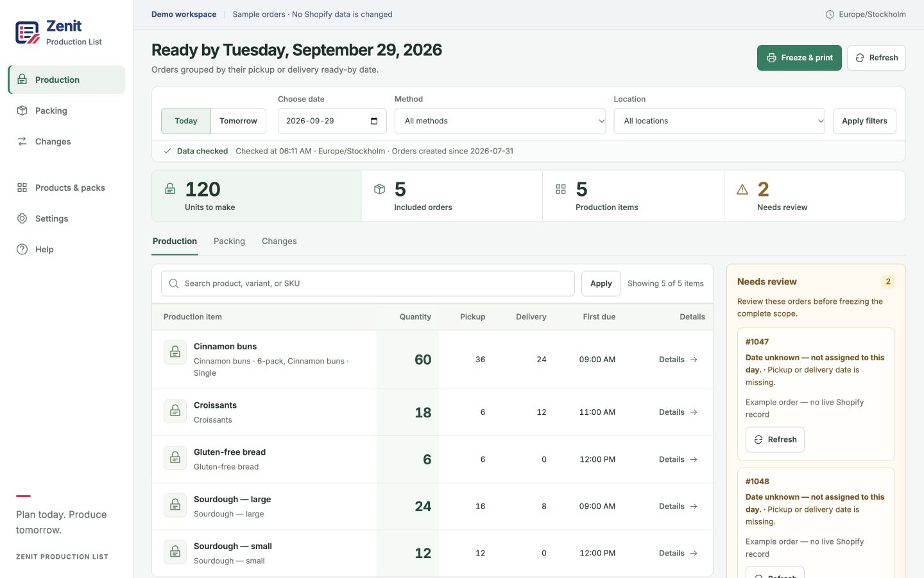The width and height of the screenshot is (924, 578).
Task: Click the Production lock icon in sidebar
Action: click(22, 80)
